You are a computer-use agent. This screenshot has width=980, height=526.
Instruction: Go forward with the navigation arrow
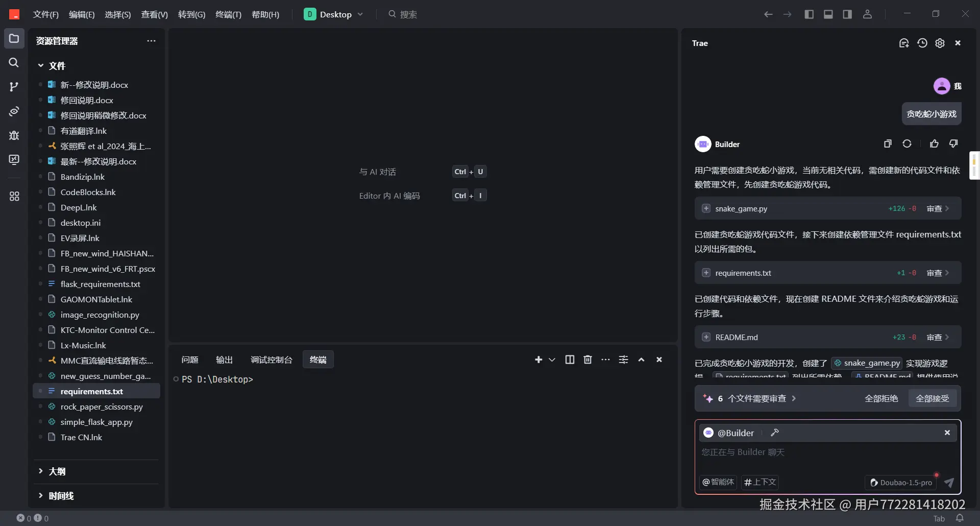tap(787, 14)
